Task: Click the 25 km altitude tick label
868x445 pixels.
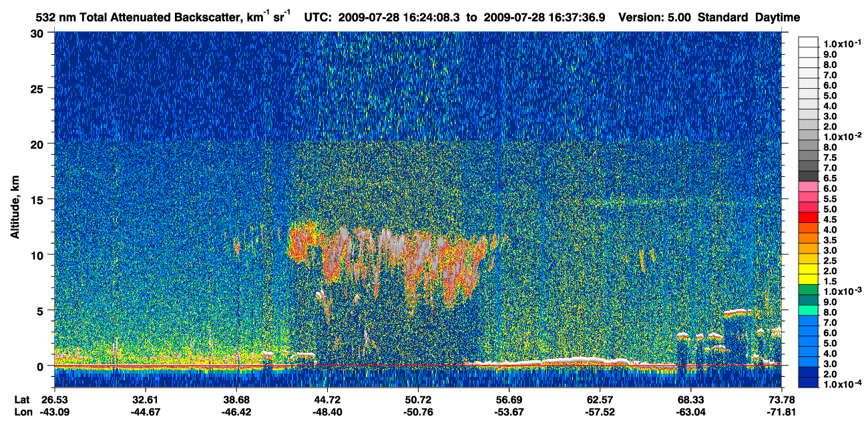Action: [x=39, y=88]
